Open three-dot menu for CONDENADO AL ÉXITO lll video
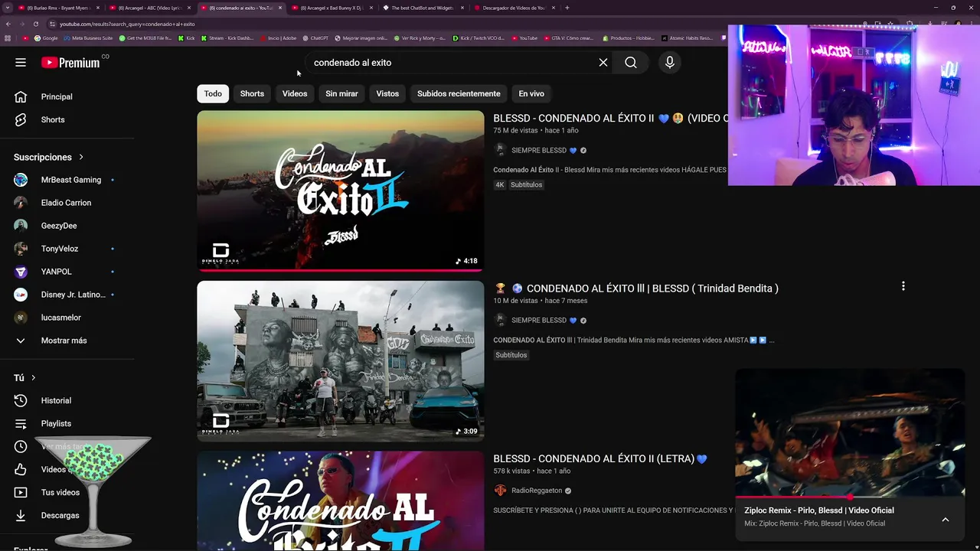The image size is (980, 551). pos(903,286)
